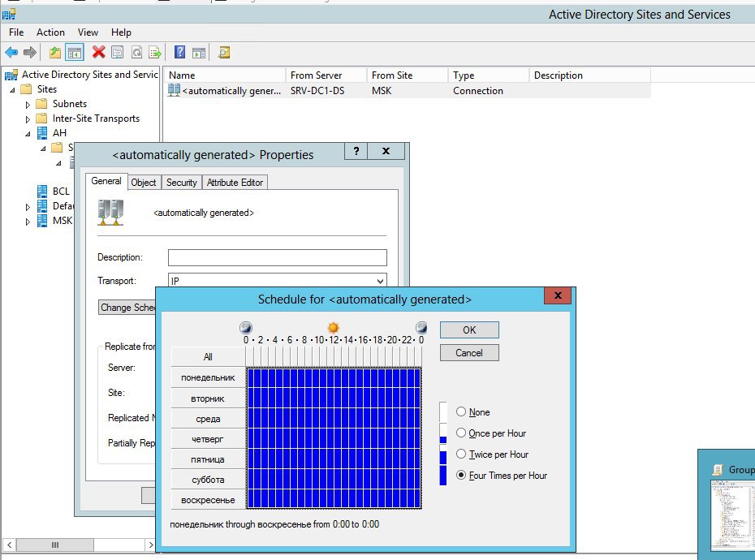Click the Change Schedule button

tap(127, 308)
